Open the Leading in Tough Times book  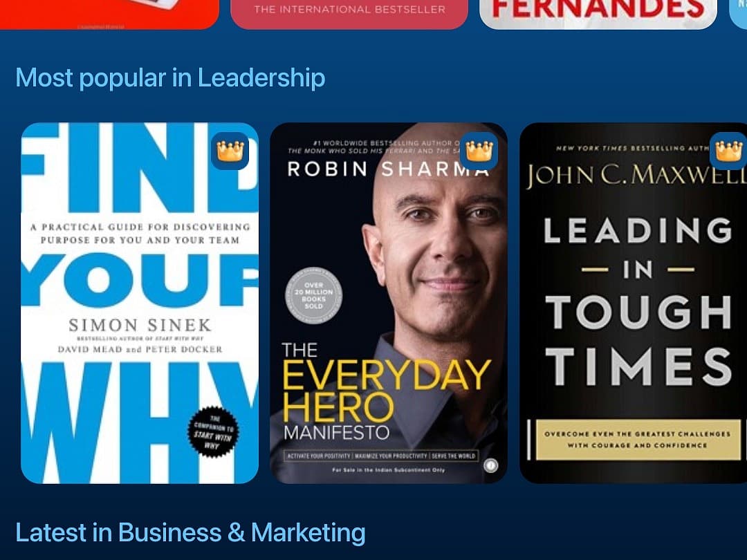click(633, 303)
